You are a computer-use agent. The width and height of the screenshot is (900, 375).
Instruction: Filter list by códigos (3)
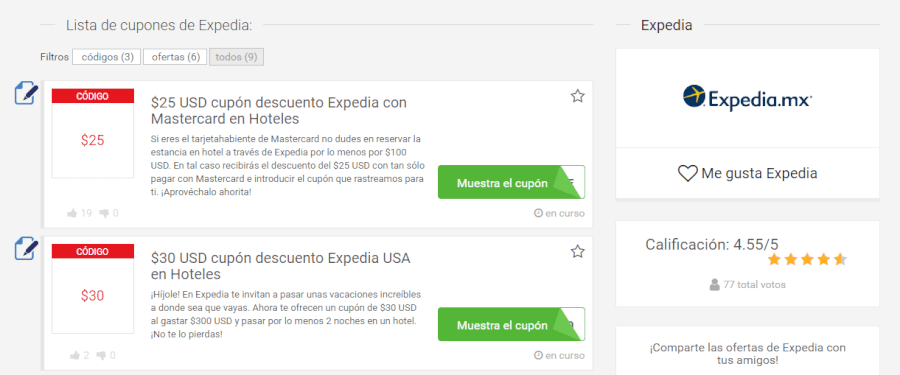click(x=107, y=57)
